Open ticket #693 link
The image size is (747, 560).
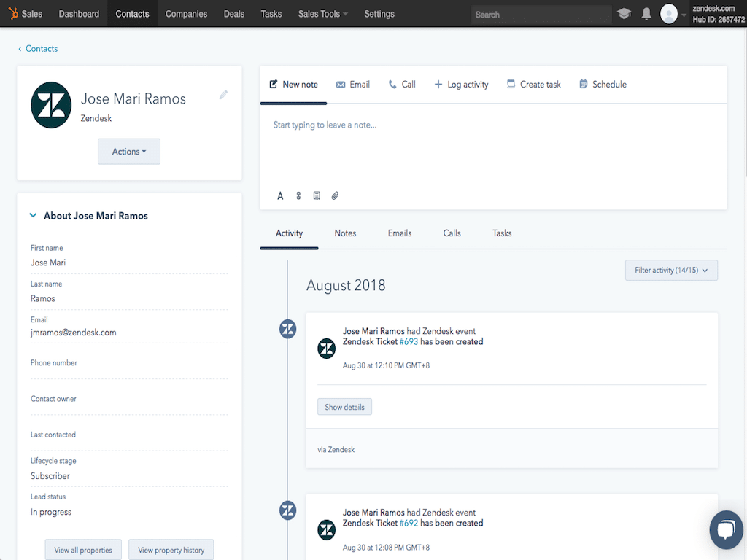pyautogui.click(x=409, y=341)
